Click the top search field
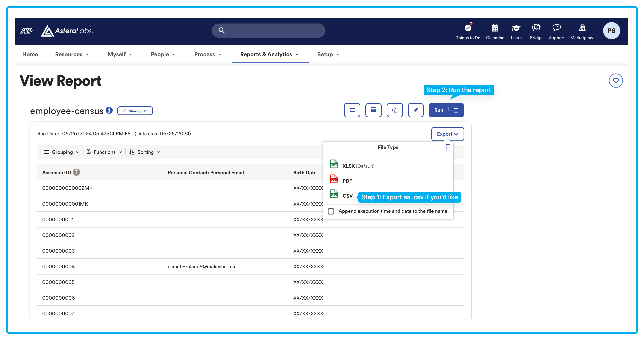The image size is (644, 340). coord(268,30)
